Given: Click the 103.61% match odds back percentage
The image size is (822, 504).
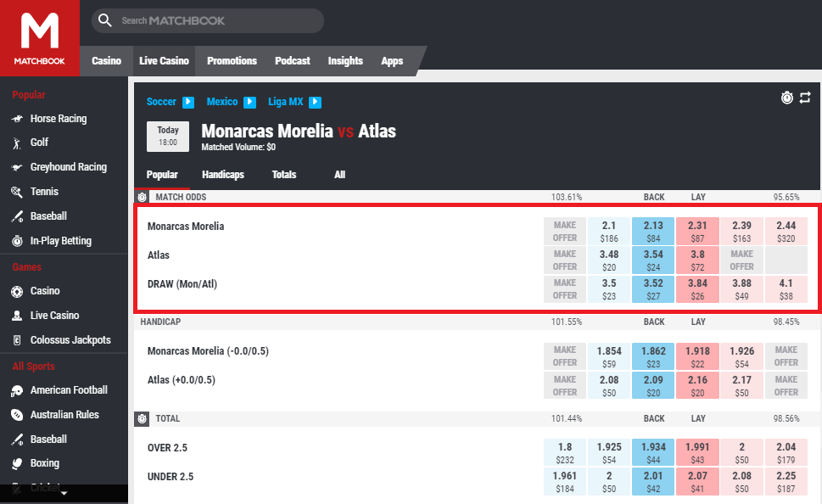Looking at the screenshot, I should [566, 197].
